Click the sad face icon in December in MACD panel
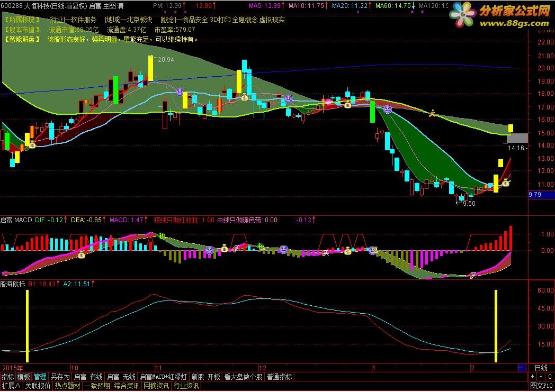555x392 pixels. point(283,249)
